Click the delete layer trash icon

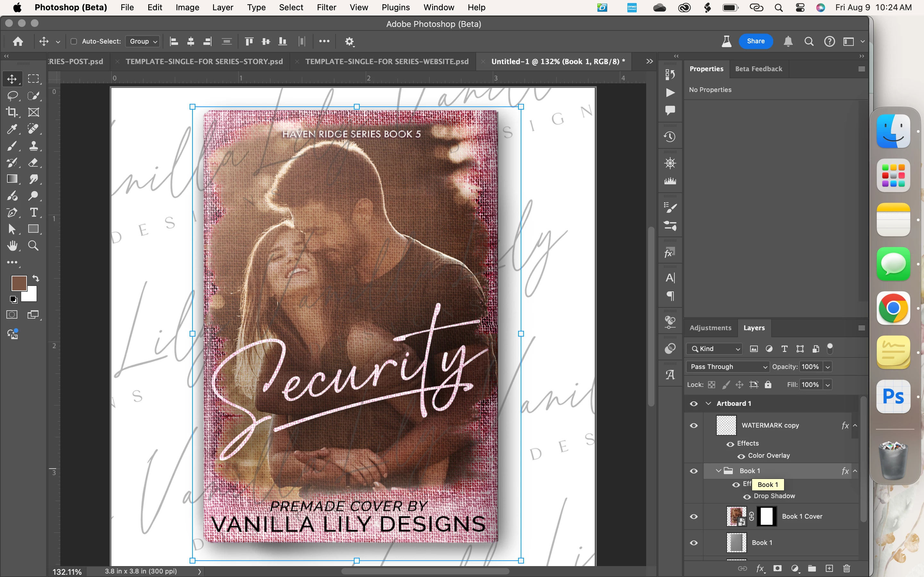click(846, 569)
